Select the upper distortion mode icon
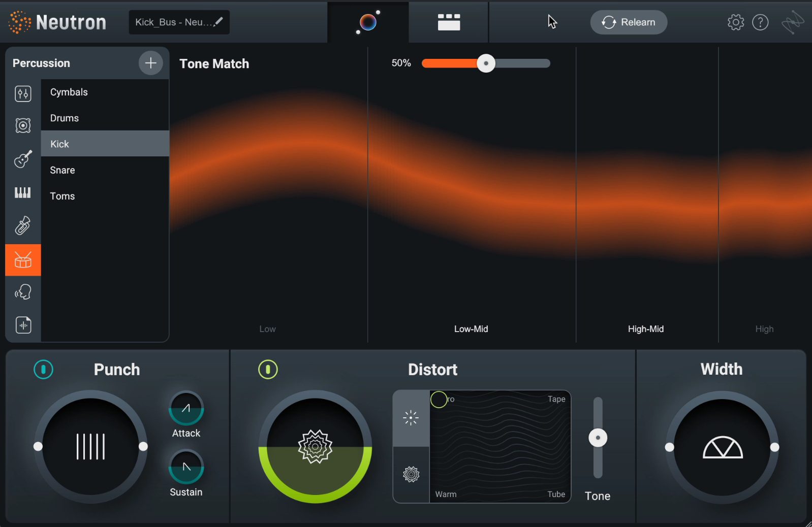The height and width of the screenshot is (527, 812). [x=411, y=418]
